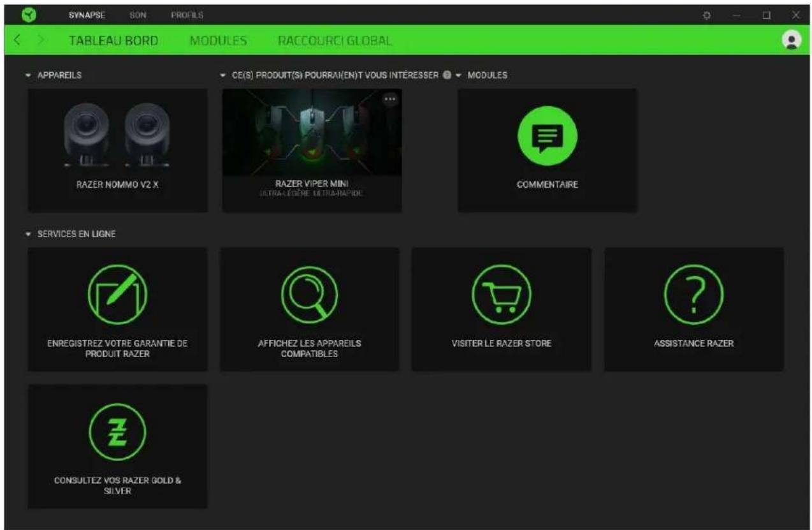The width and height of the screenshot is (812, 530).
Task: Open the settings gear icon
Action: coord(706,15)
